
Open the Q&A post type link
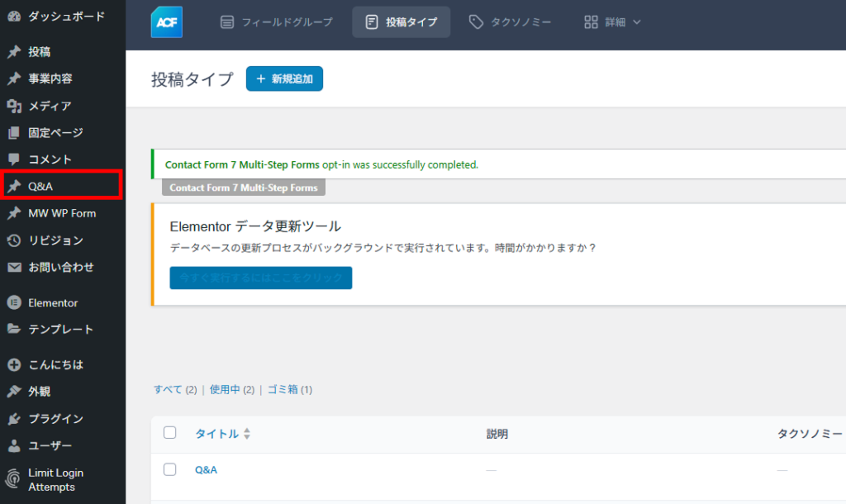[206, 469]
